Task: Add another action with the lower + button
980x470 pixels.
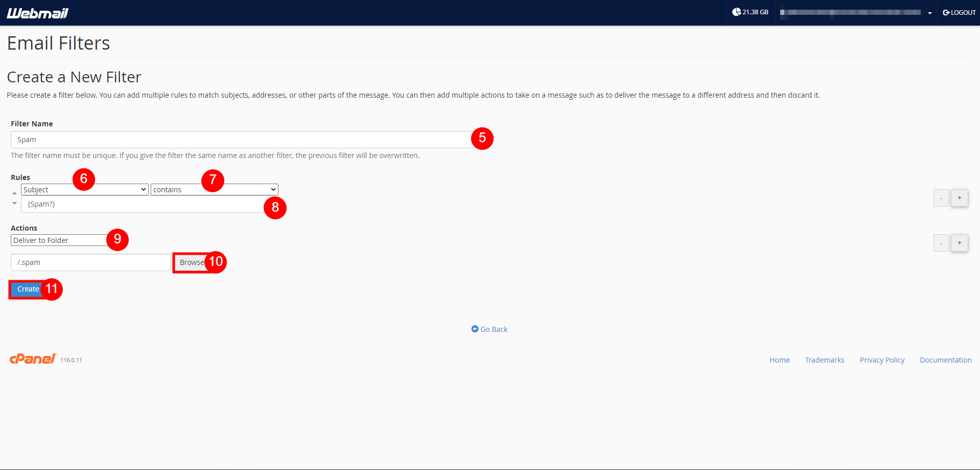Action: (x=959, y=243)
